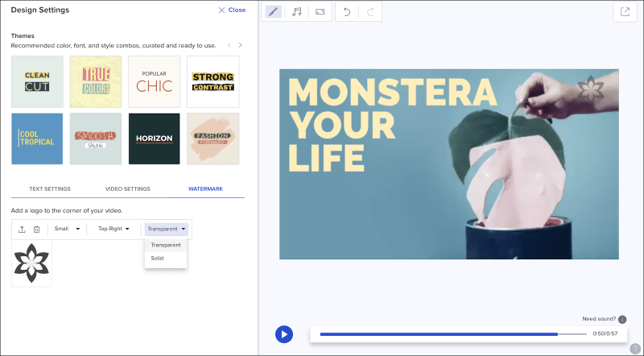Open the music note settings

[297, 12]
